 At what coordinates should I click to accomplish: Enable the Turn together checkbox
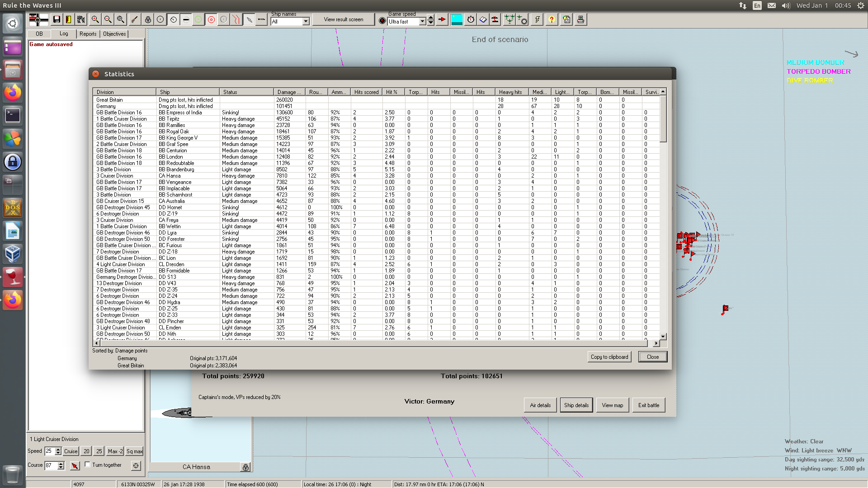88,465
